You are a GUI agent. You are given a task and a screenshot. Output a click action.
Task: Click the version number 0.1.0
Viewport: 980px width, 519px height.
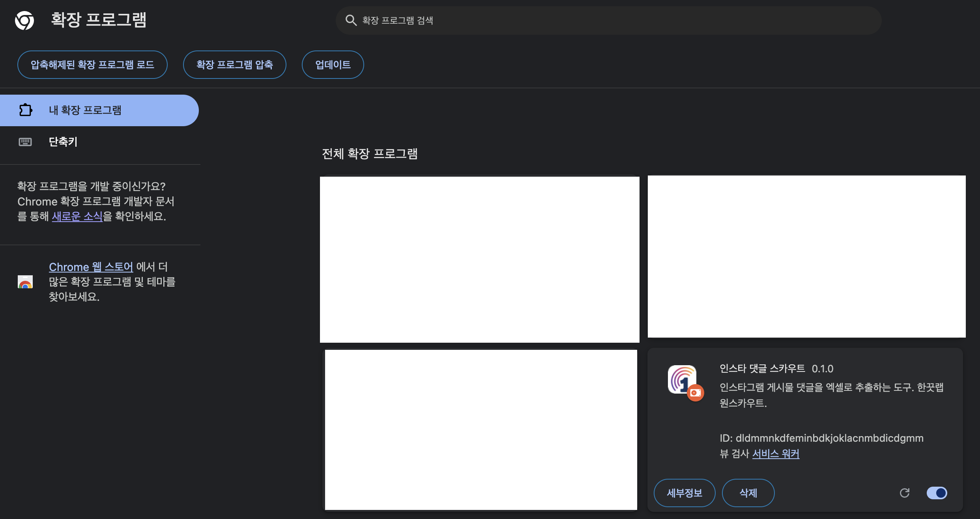[823, 369]
